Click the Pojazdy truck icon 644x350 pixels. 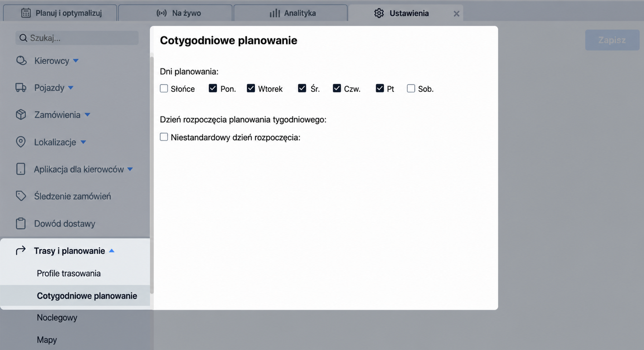coord(21,88)
